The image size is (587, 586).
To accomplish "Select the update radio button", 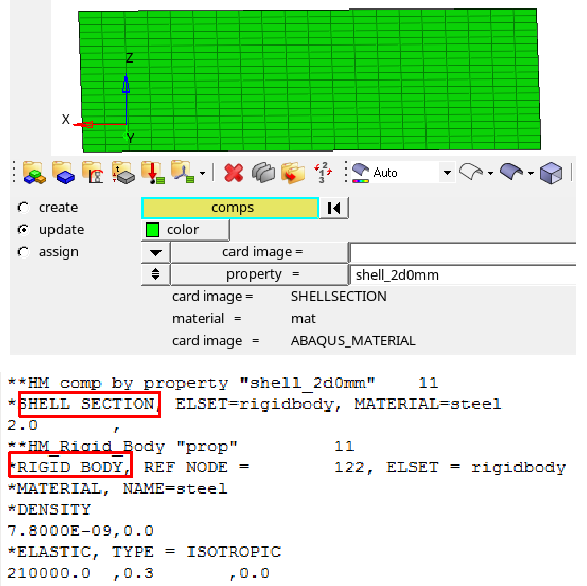I will pyautogui.click(x=23, y=230).
